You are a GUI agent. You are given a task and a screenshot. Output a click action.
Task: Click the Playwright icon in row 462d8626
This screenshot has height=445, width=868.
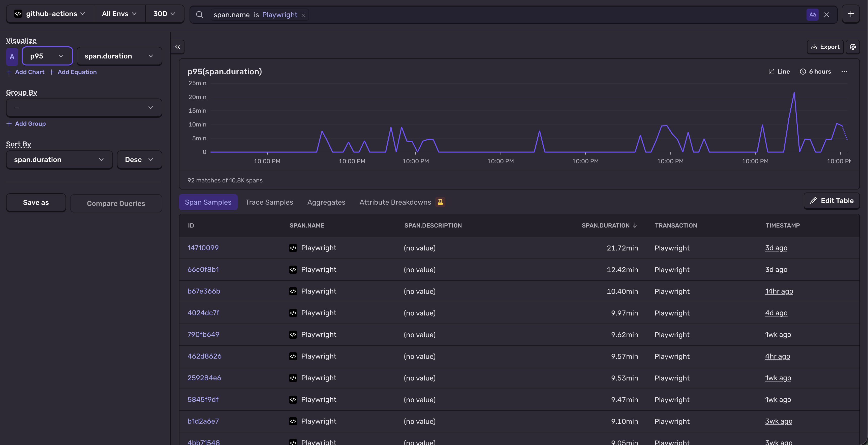pyautogui.click(x=293, y=356)
